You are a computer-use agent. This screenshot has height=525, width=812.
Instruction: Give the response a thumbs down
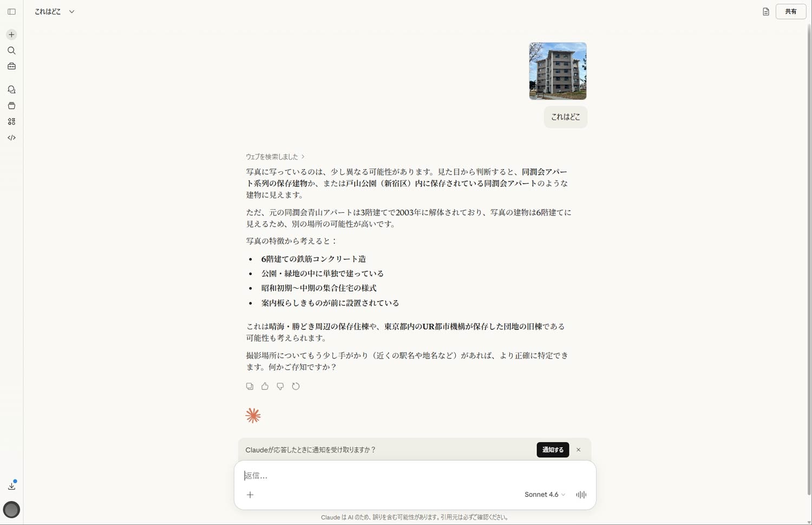point(280,386)
